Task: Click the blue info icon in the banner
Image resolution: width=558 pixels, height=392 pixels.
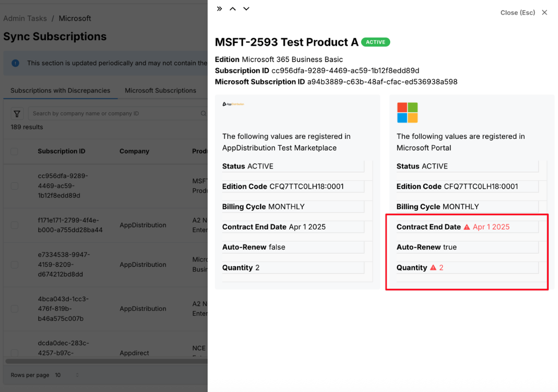Action: [x=15, y=63]
